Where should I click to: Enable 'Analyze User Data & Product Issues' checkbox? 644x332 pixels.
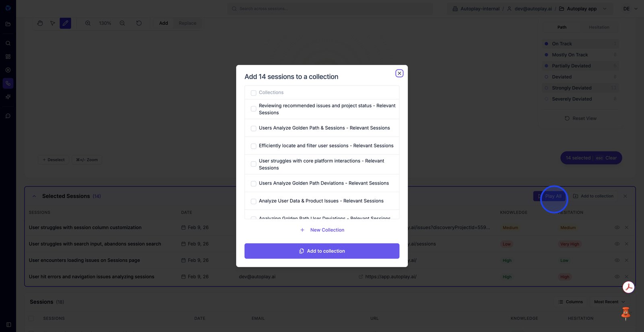(x=254, y=201)
